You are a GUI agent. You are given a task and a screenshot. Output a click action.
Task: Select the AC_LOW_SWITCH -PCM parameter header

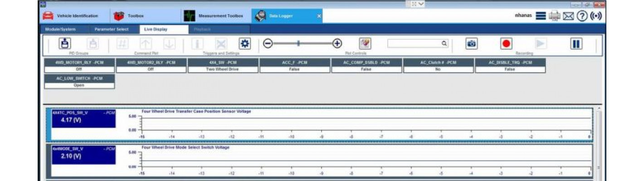click(x=79, y=78)
